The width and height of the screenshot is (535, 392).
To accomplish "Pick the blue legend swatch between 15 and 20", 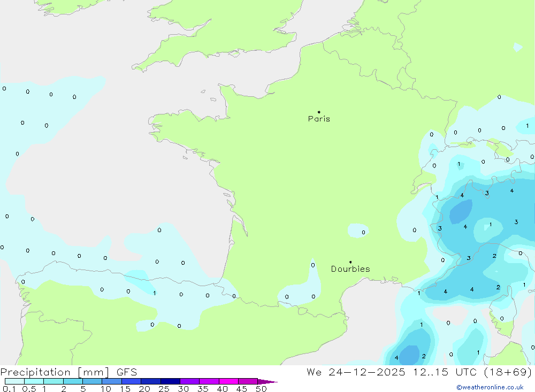I will [131, 381].
